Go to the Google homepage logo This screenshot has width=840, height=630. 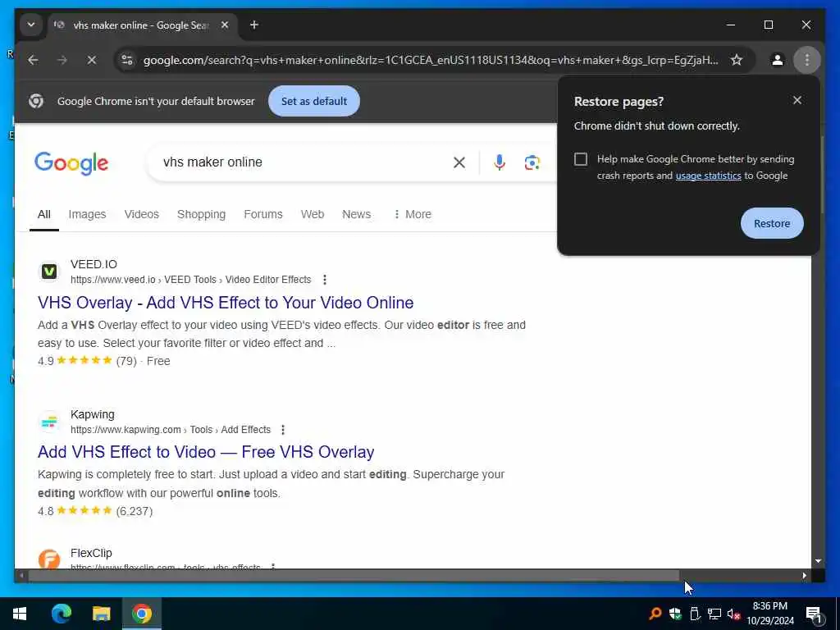click(x=71, y=163)
